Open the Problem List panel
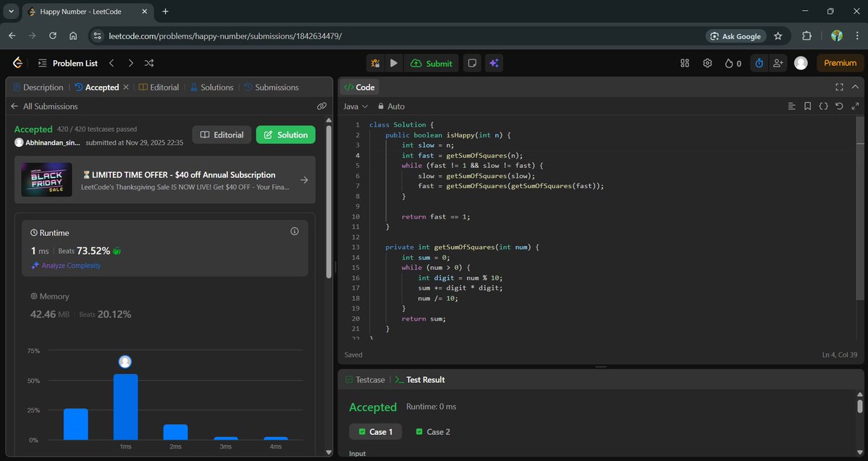Screen dimensions: 868x461 pyautogui.click(x=67, y=63)
